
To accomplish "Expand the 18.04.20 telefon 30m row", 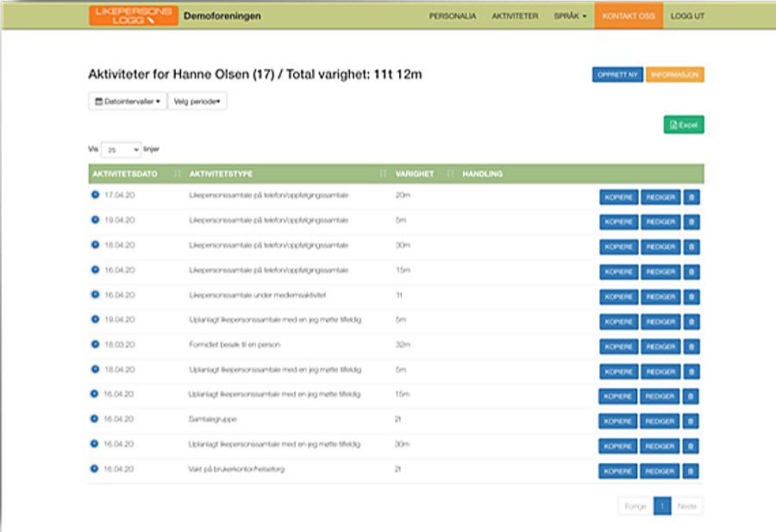I will pyautogui.click(x=95, y=245).
